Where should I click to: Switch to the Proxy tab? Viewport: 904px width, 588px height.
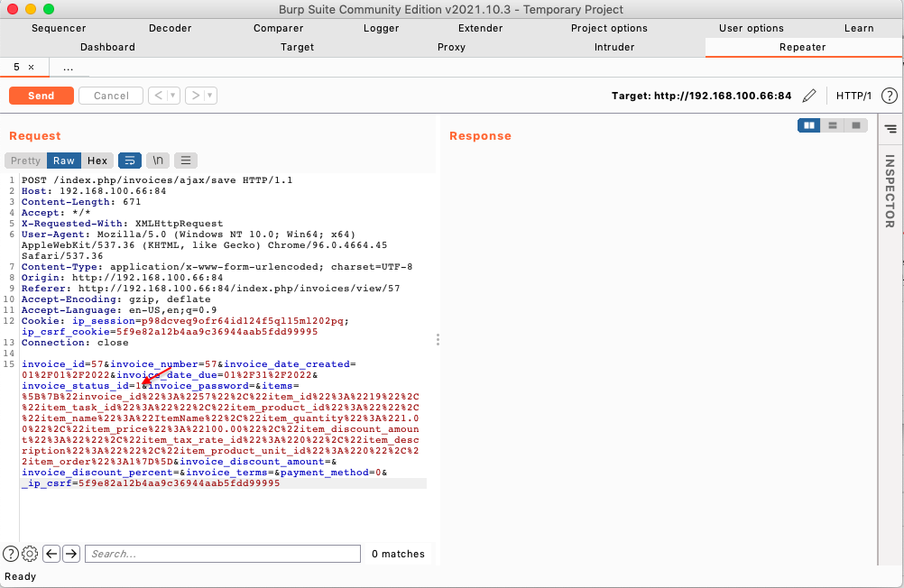pyautogui.click(x=451, y=47)
